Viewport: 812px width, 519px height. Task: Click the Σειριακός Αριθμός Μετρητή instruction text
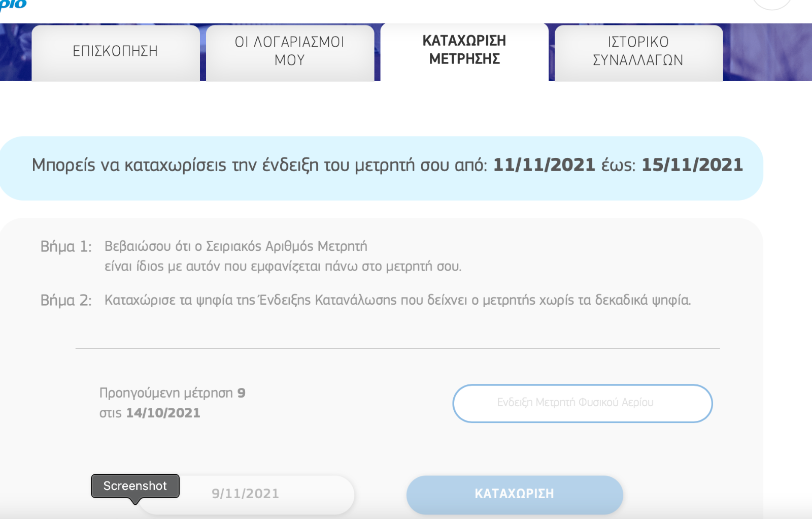286,247
